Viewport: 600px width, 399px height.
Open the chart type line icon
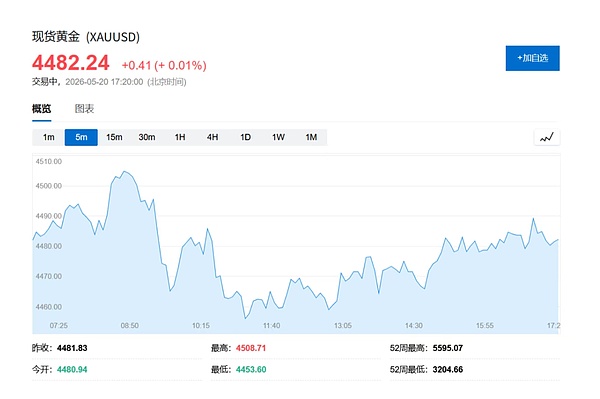tap(547, 137)
